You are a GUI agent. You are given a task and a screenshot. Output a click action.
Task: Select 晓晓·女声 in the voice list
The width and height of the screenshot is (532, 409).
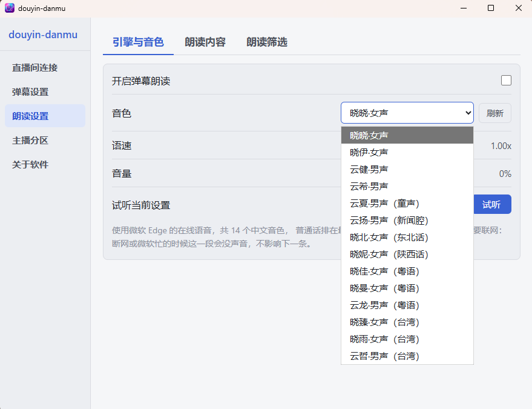click(x=407, y=135)
